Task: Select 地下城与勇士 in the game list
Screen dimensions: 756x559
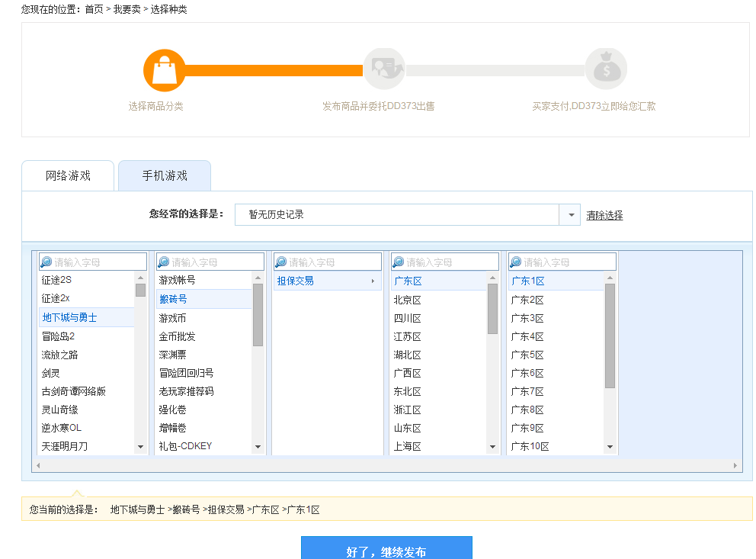Action: coord(86,317)
